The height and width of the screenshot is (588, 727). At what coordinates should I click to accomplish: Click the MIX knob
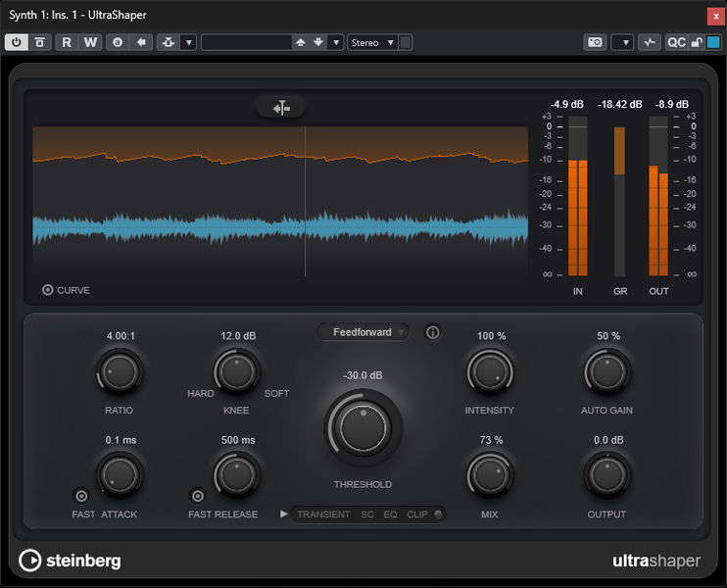(x=490, y=475)
